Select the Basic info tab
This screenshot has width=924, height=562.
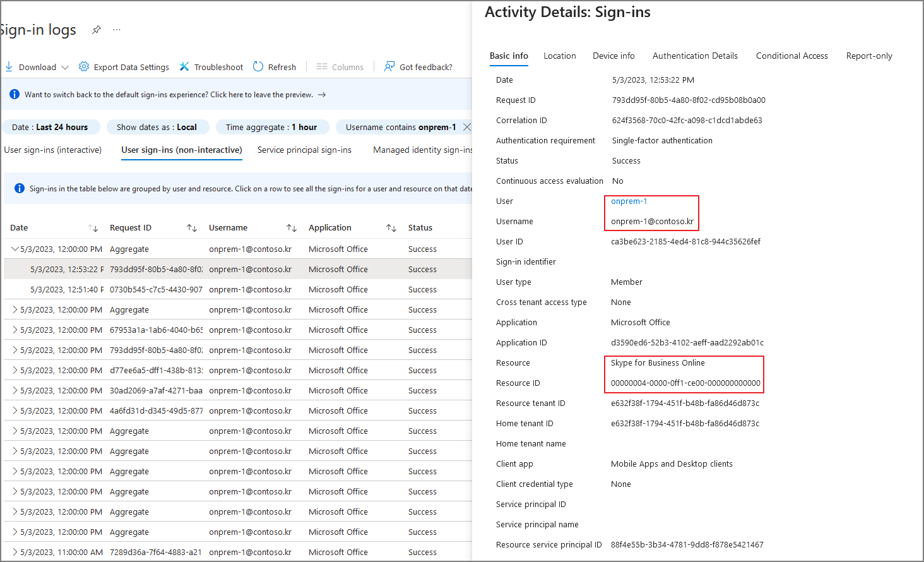tap(509, 56)
